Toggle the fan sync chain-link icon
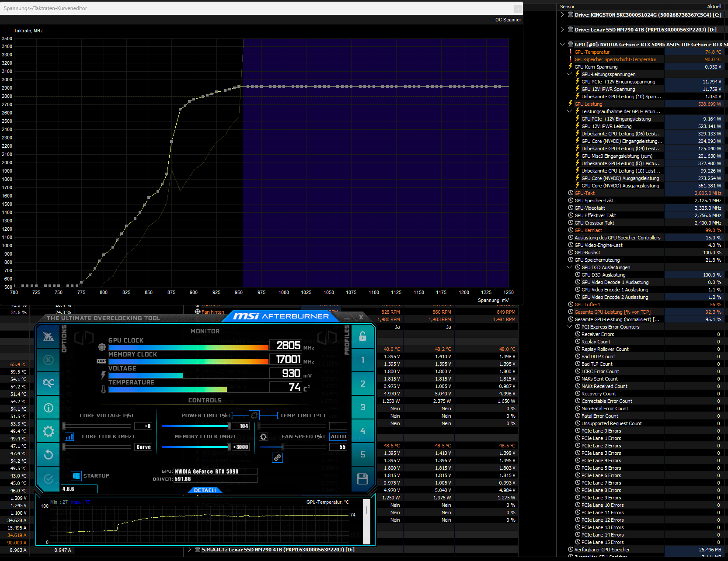Viewport: 728px width, 561px height. (277, 458)
